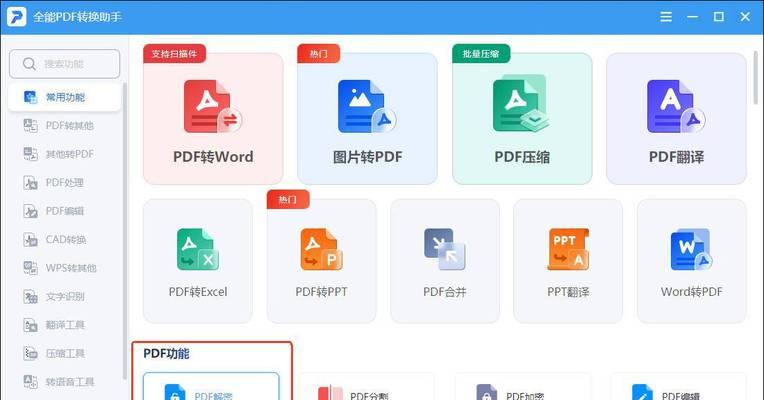Choose PDF分割 under PDF功能
The image size is (764, 400).
click(x=367, y=387)
